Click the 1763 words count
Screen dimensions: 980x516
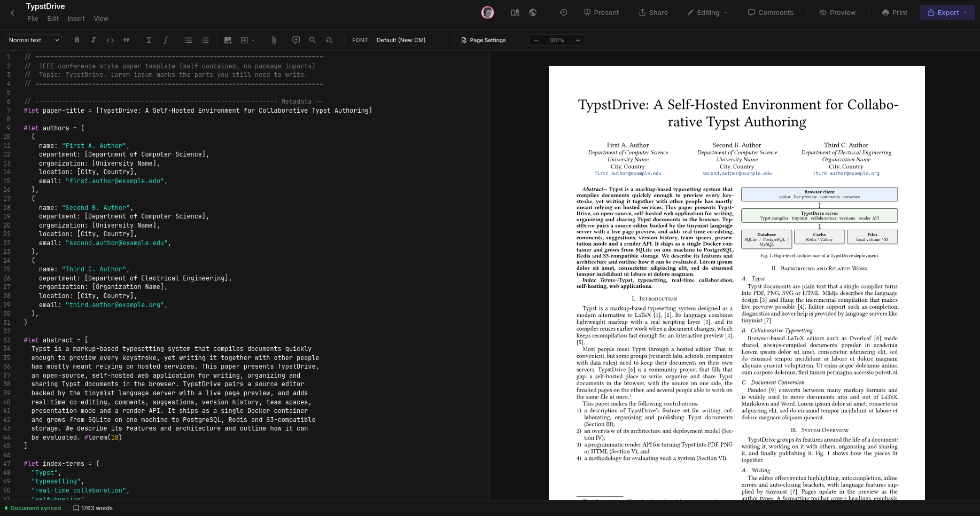point(93,508)
